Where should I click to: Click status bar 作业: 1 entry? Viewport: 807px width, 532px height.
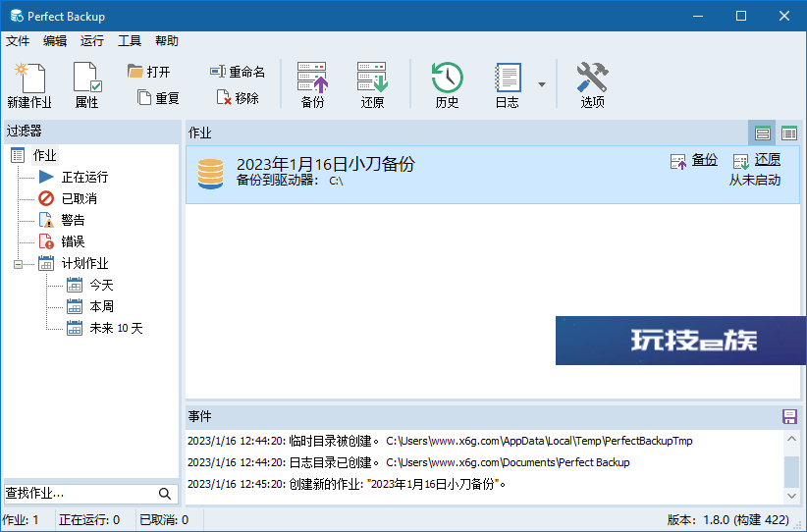point(21,520)
